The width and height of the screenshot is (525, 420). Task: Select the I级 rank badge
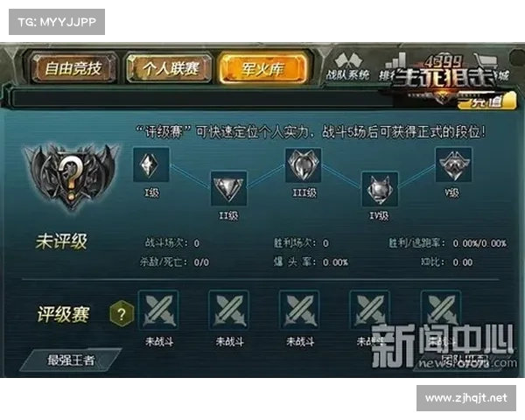151,164
